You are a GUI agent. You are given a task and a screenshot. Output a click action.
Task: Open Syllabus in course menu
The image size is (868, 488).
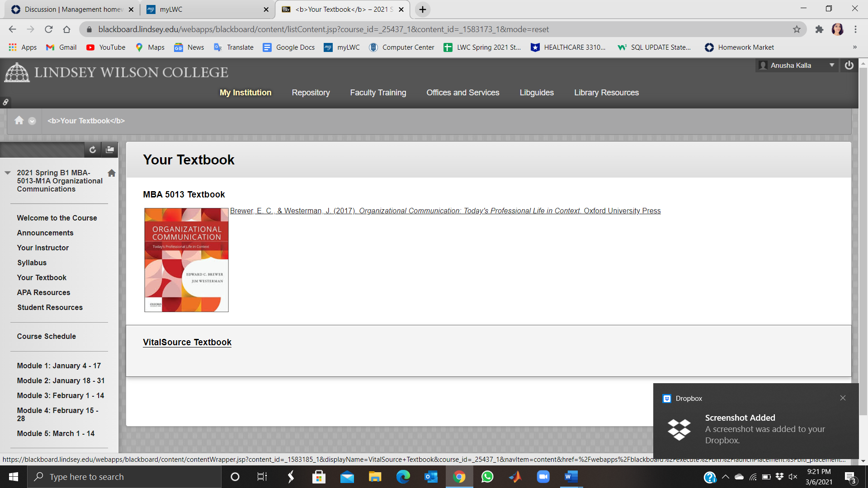(x=32, y=263)
